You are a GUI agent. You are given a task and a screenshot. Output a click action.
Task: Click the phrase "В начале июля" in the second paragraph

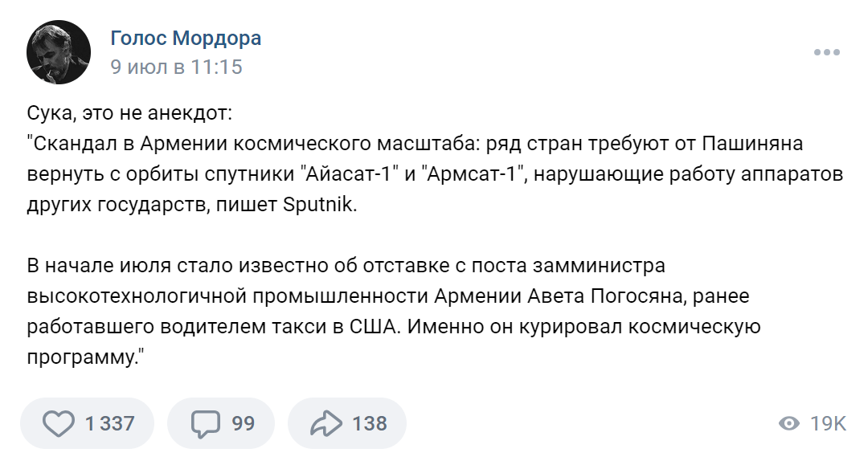pos(90,265)
